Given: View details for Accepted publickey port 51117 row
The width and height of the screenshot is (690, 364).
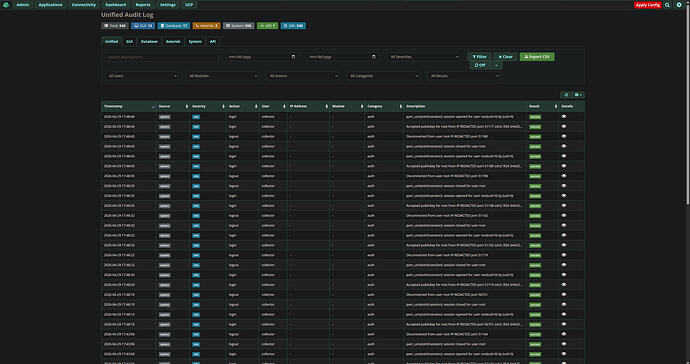Looking at the screenshot, I should 564,127.
